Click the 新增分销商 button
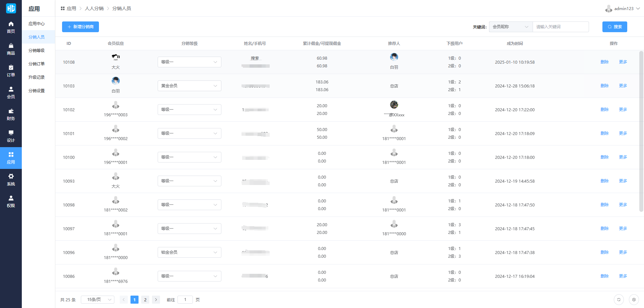 point(80,27)
